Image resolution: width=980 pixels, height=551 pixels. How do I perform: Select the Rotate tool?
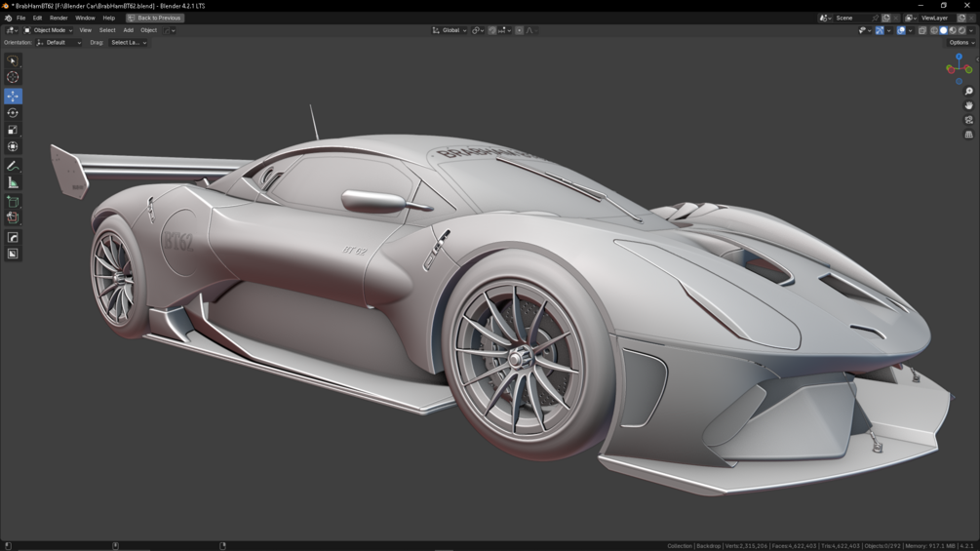13,113
